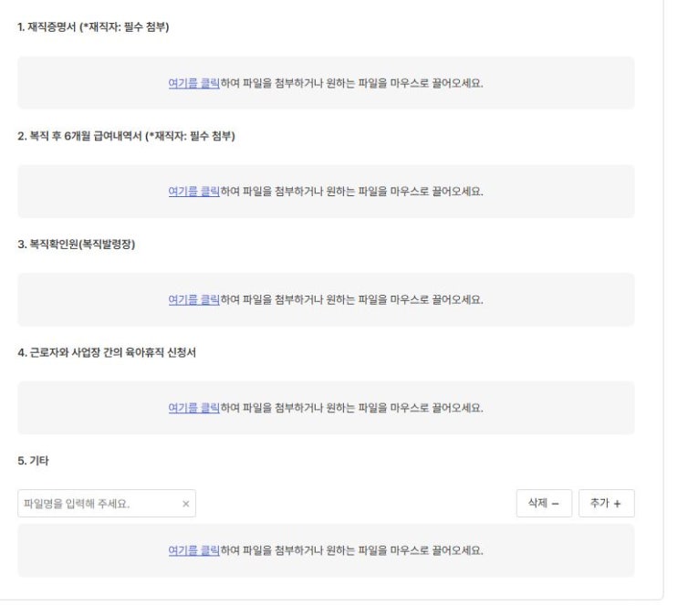The width and height of the screenshot is (678, 616).
Task: Click 여기를 클릭 link under 재직증명서
Action: (x=193, y=83)
